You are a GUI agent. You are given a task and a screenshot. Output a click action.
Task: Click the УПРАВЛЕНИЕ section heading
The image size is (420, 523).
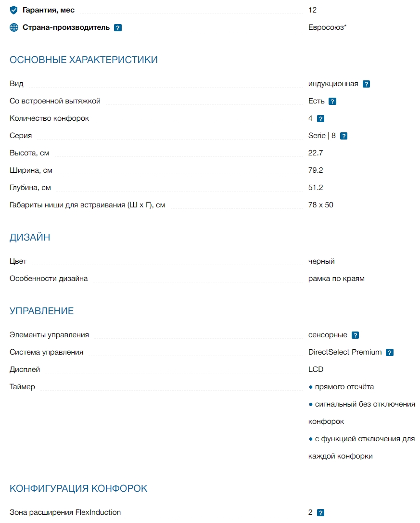pyautogui.click(x=42, y=311)
